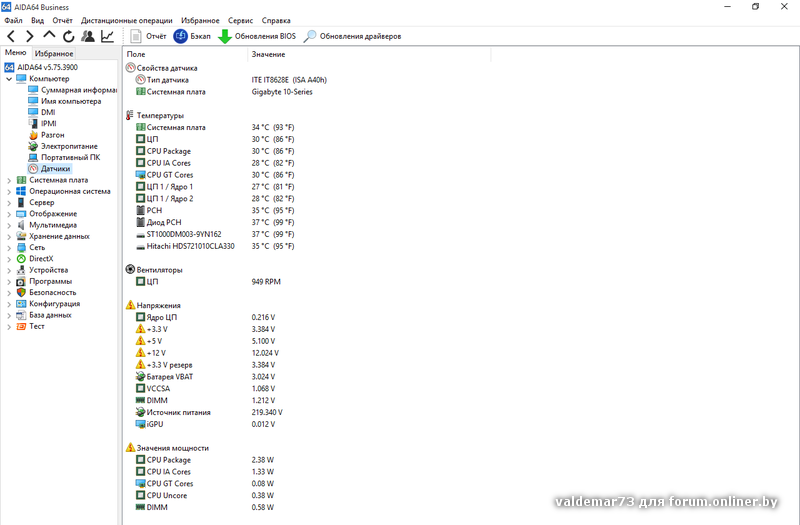Select Суммарная информация tree item
The width and height of the screenshot is (800, 525).
(x=72, y=90)
